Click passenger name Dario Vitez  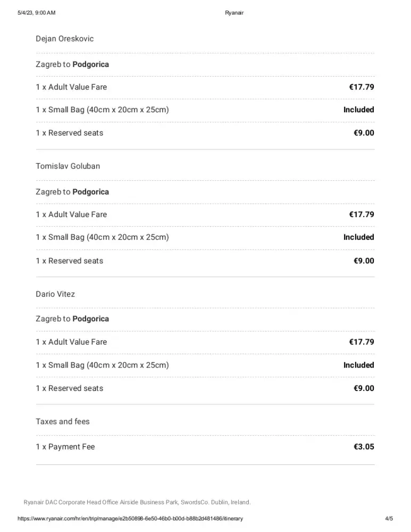click(x=55, y=294)
